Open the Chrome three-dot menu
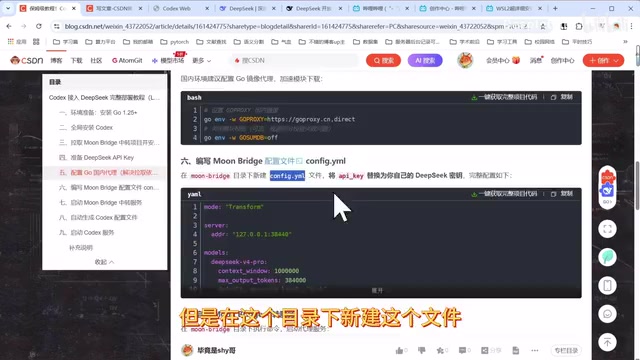The height and width of the screenshot is (360, 640). 631,26
